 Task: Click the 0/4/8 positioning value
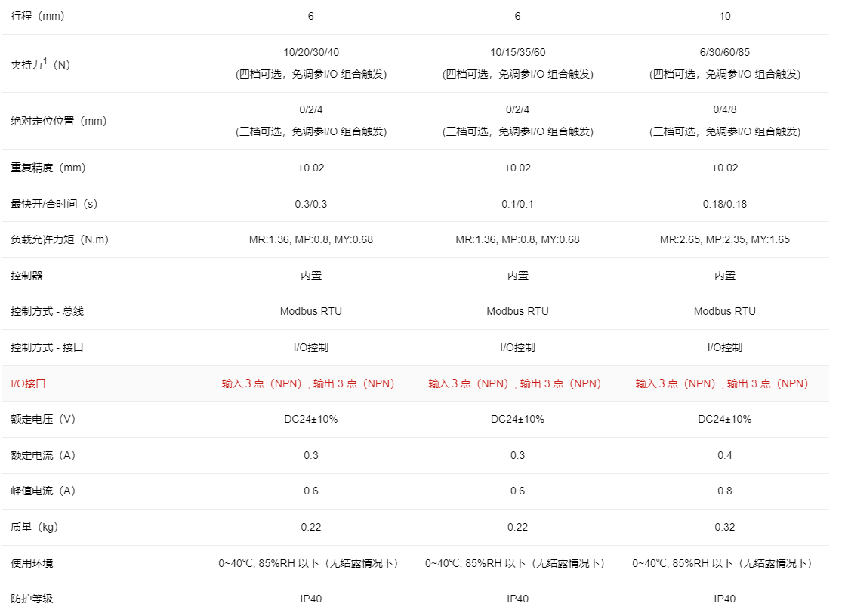pyautogui.click(x=724, y=109)
